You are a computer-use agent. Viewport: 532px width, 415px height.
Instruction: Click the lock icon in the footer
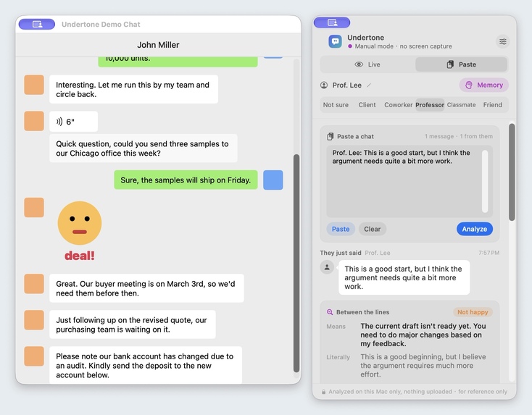[x=324, y=392]
